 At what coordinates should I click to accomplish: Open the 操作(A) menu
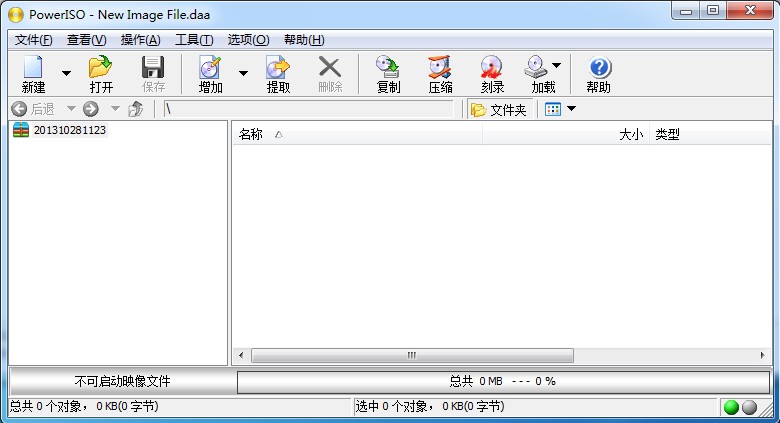pyautogui.click(x=140, y=40)
